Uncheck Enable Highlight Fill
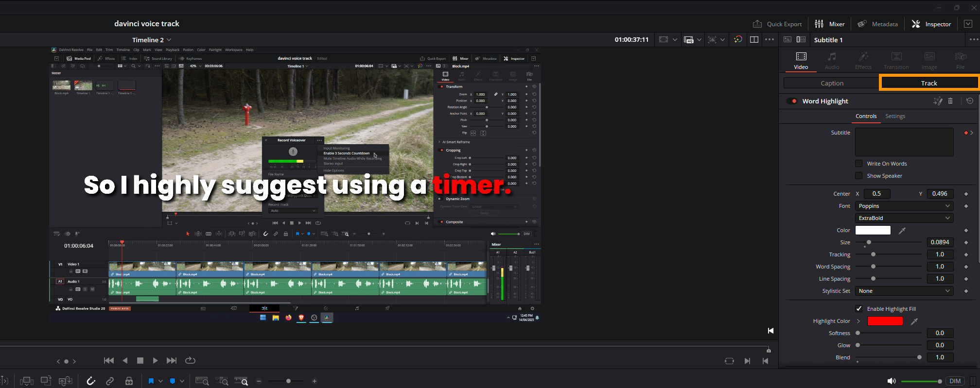980x388 pixels. tap(858, 309)
